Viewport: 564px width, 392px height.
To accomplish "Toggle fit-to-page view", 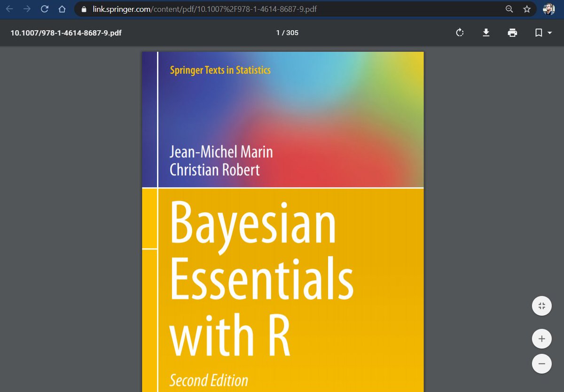I will point(541,306).
